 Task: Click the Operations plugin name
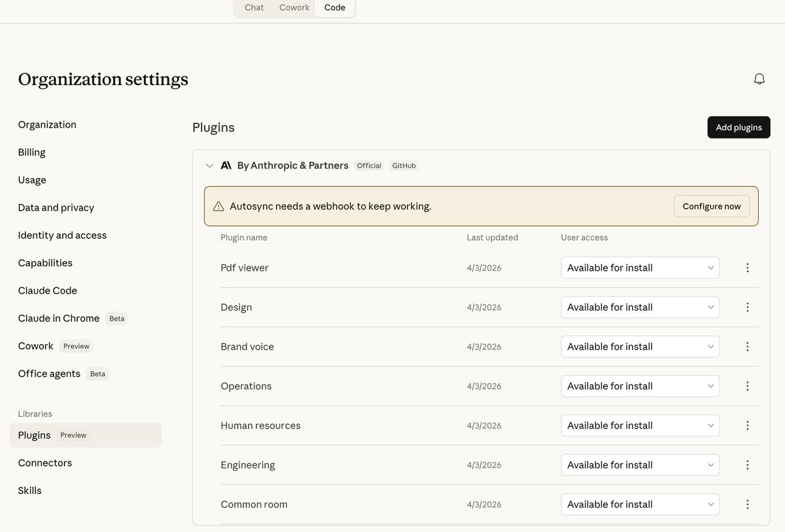click(246, 386)
